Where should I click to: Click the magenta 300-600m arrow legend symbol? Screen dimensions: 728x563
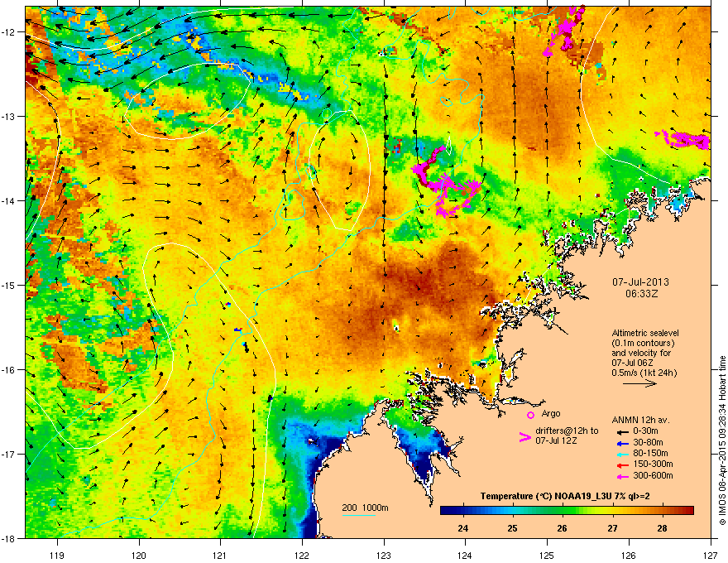pos(621,477)
